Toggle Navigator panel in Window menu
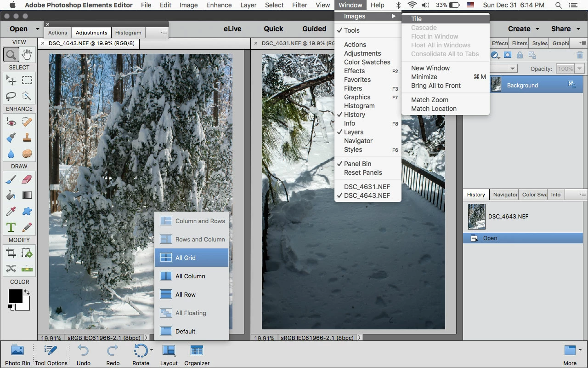588x368 pixels. point(368,141)
